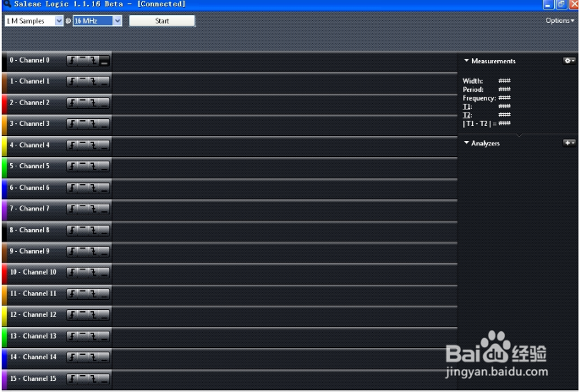The height and width of the screenshot is (392, 581).
Task: Set rising edge trigger on Channel 5
Action: click(72, 166)
